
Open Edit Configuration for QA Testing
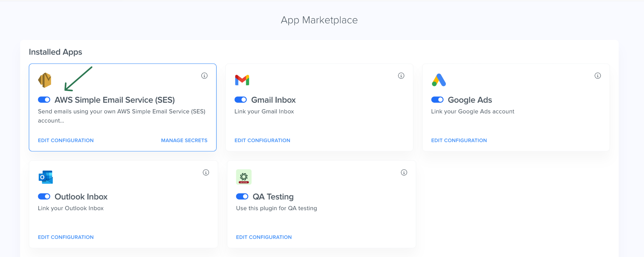[264, 237]
